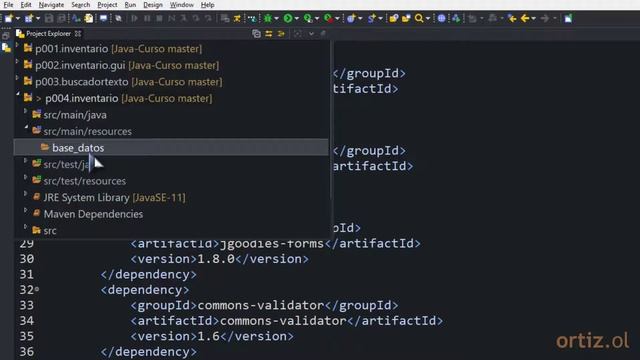Expand the src/main/java folder
Viewport: 640px width, 360px height.
[x=26, y=111]
